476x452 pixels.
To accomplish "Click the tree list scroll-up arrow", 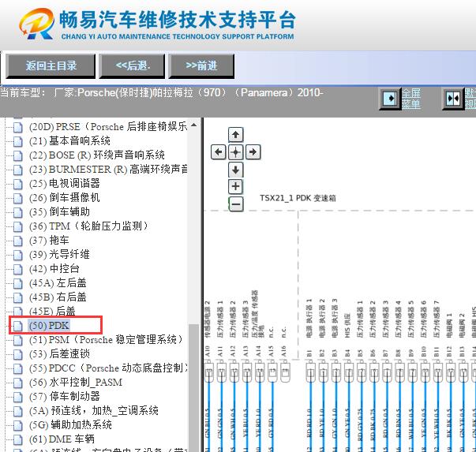I will [x=193, y=125].
